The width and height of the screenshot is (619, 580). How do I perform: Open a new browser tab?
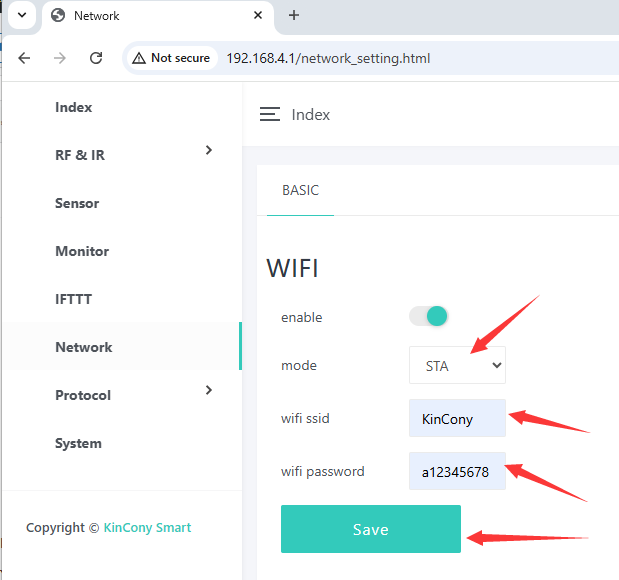(294, 15)
